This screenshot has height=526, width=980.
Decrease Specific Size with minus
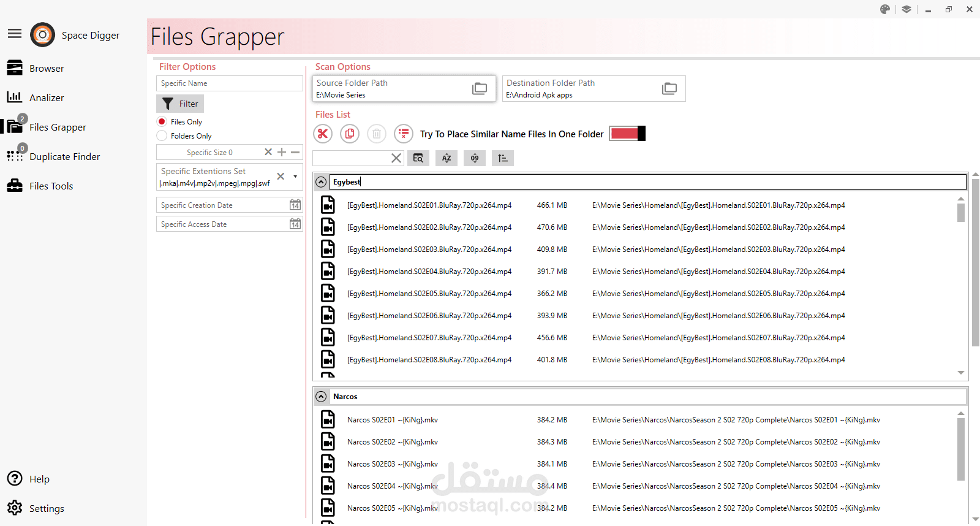[x=295, y=152]
